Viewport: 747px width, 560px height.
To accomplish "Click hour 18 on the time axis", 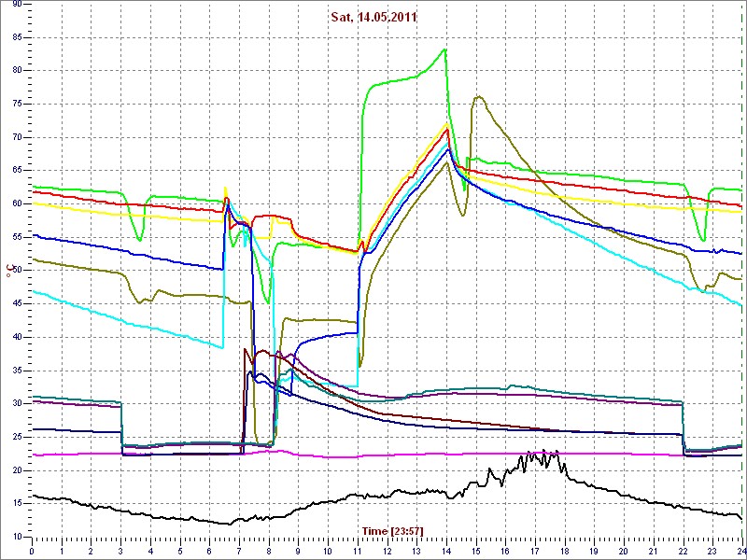I will [x=565, y=551].
